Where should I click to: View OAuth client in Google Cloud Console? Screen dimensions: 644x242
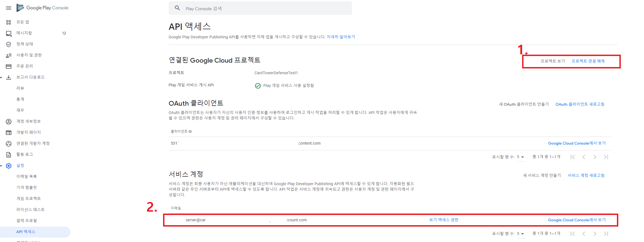tap(577, 143)
